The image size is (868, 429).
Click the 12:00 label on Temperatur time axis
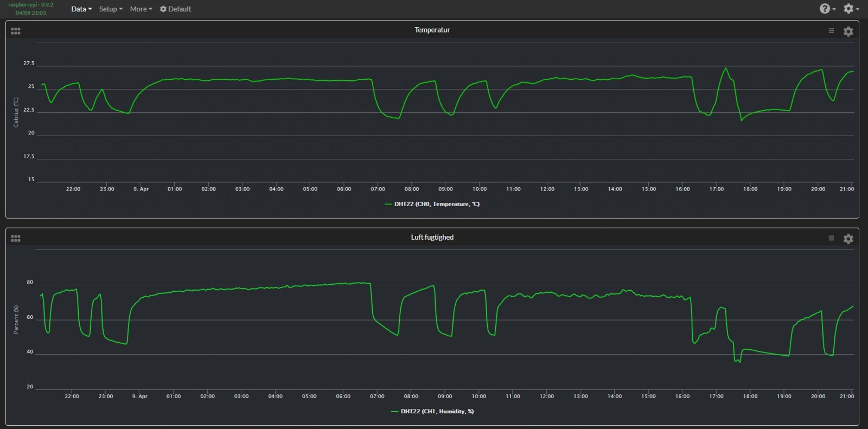(547, 189)
